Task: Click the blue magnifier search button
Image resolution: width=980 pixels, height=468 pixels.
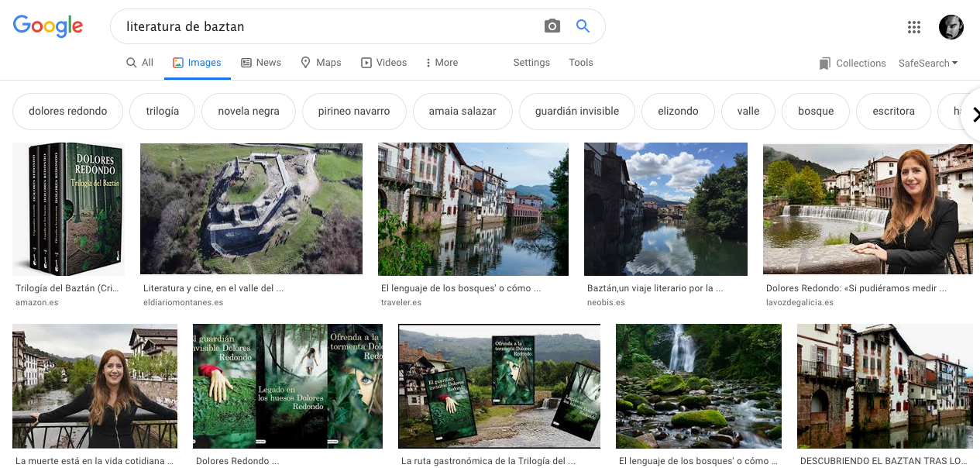Action: click(583, 26)
